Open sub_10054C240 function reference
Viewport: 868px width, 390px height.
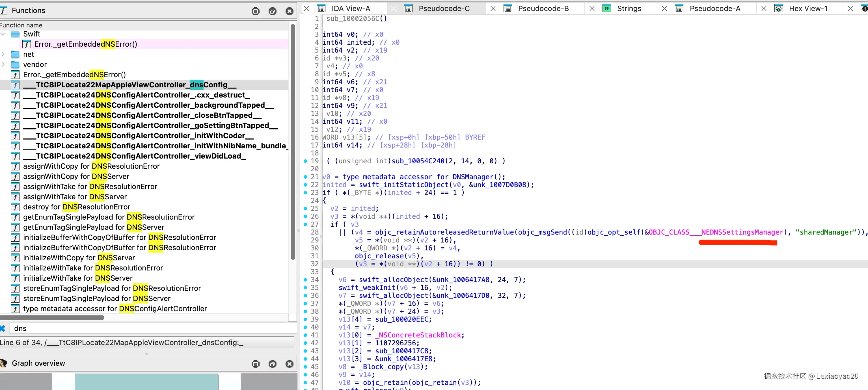point(418,161)
